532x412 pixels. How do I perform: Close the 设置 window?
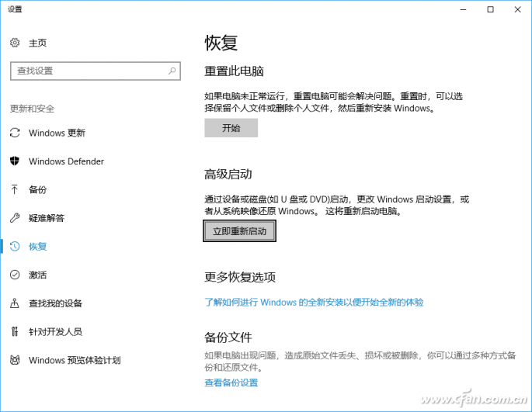[x=517, y=9]
